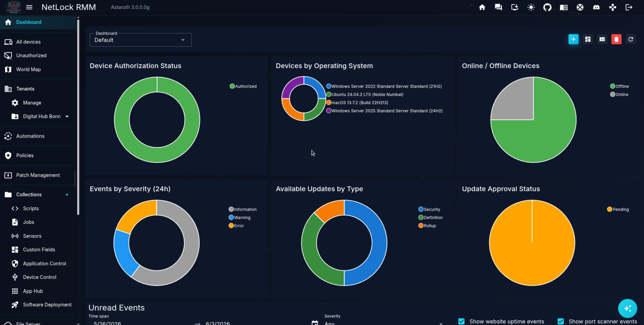The image size is (644, 325).
Task: Click the orange Error legend dot
Action: click(x=231, y=226)
